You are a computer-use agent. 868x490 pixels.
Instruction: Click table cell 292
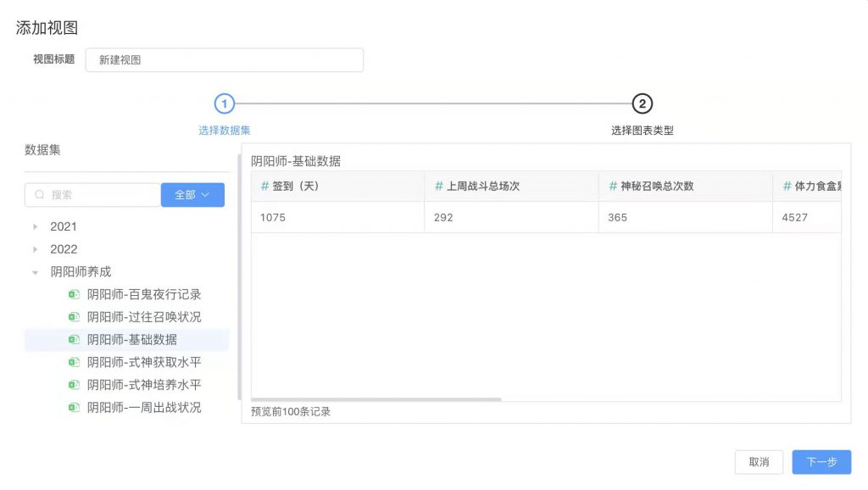pyautogui.click(x=511, y=218)
